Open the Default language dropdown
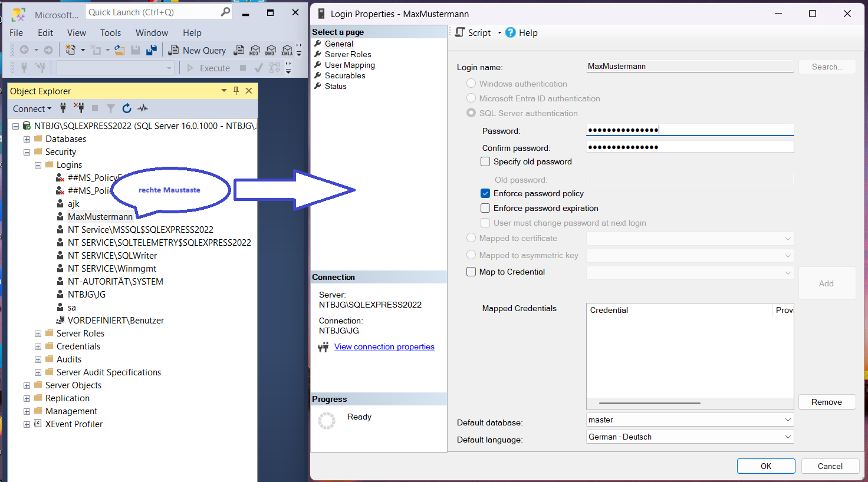This screenshot has width=868, height=482. point(788,437)
